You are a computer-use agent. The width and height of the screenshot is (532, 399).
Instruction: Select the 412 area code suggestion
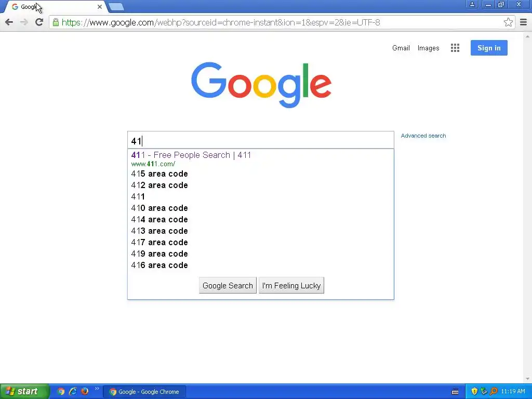tap(261, 185)
